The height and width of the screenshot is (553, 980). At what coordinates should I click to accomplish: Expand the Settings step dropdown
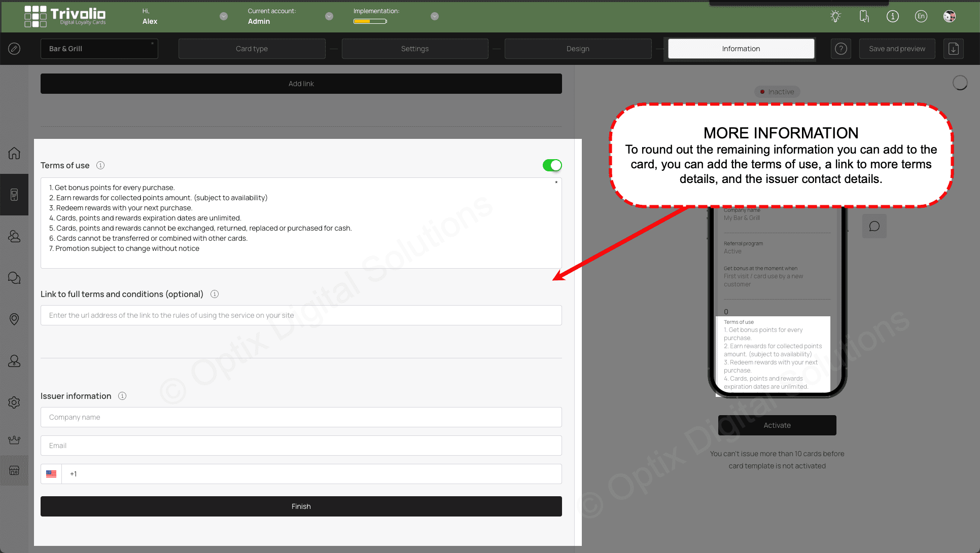414,48
